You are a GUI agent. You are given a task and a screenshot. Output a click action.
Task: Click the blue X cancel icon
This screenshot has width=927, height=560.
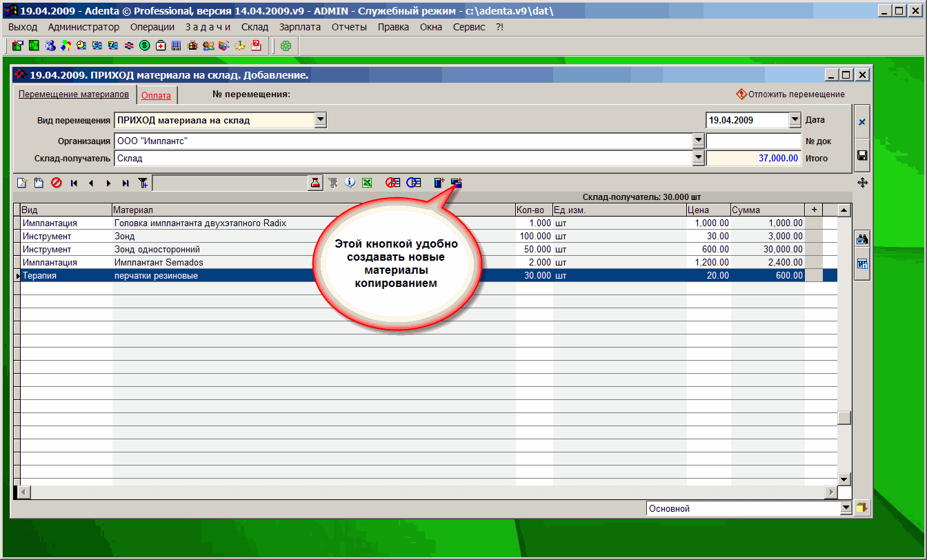click(861, 122)
